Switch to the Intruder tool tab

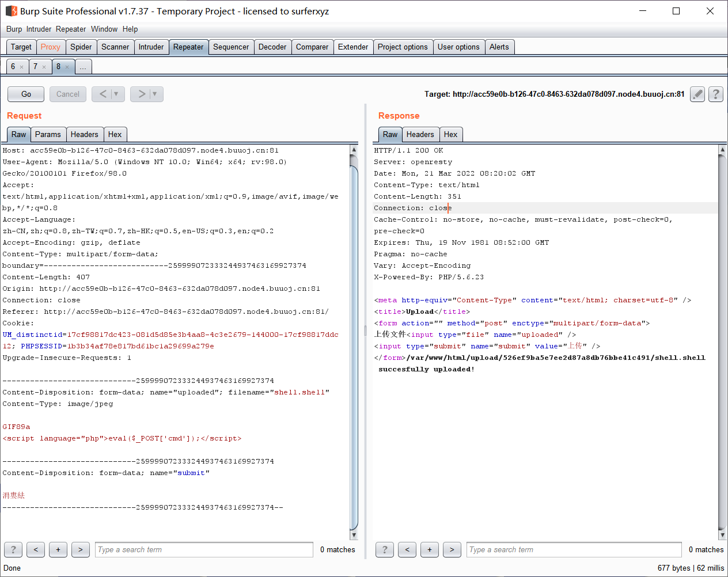click(151, 47)
